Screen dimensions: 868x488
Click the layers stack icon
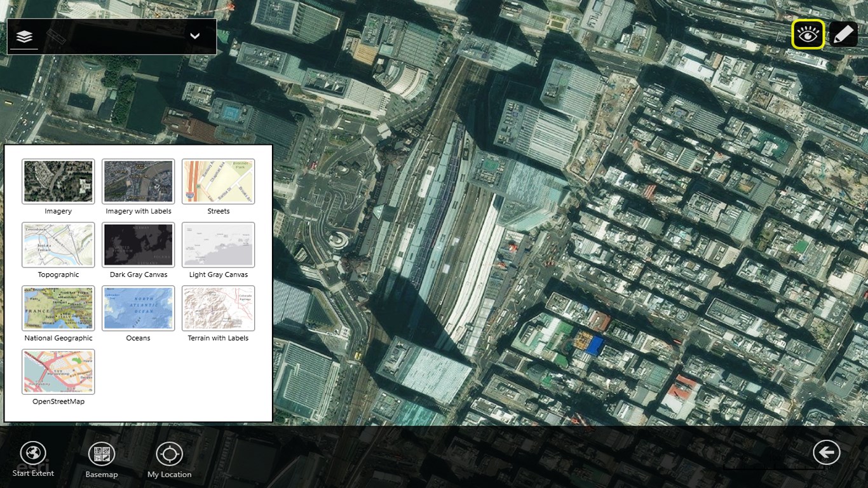(24, 37)
